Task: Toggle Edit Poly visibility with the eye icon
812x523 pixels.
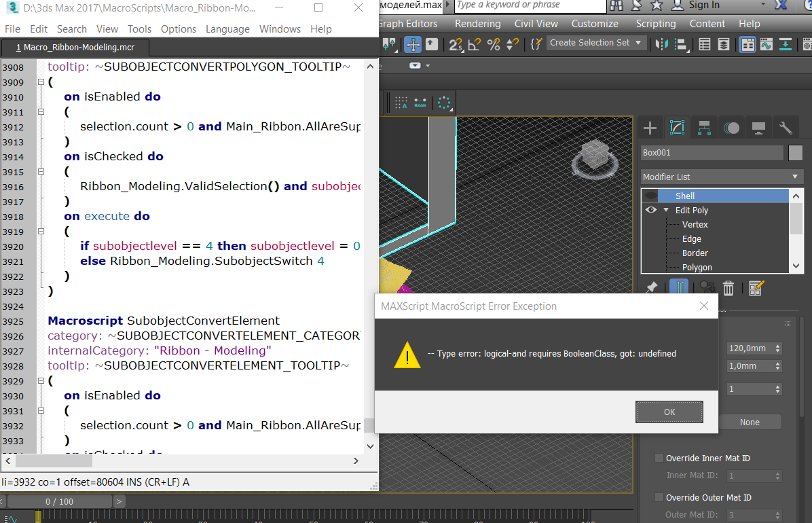Action: click(650, 210)
